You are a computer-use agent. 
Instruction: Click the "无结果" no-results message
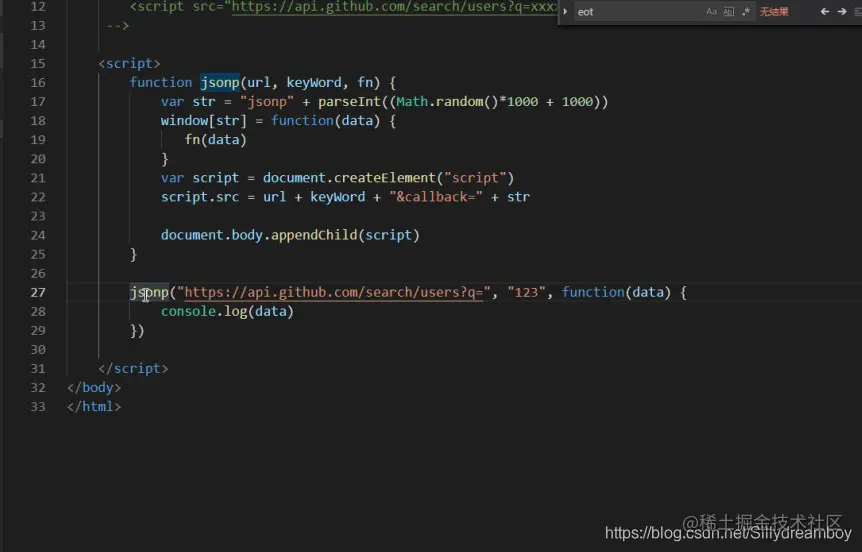pos(774,12)
